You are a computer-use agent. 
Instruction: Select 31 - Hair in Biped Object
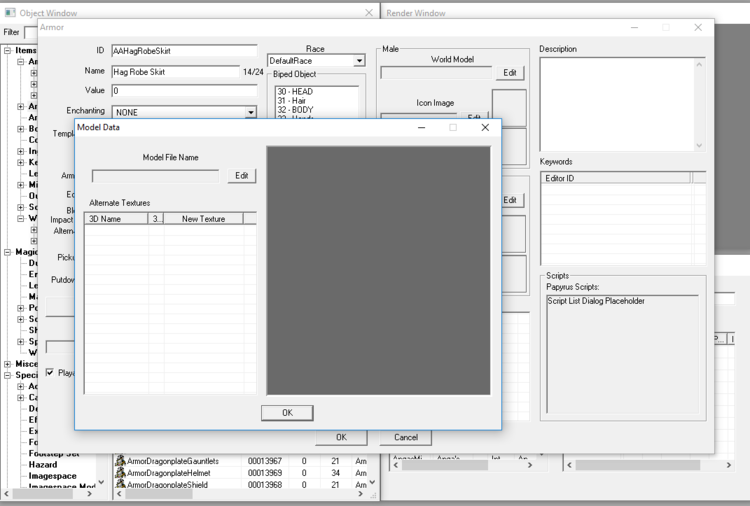pos(291,100)
